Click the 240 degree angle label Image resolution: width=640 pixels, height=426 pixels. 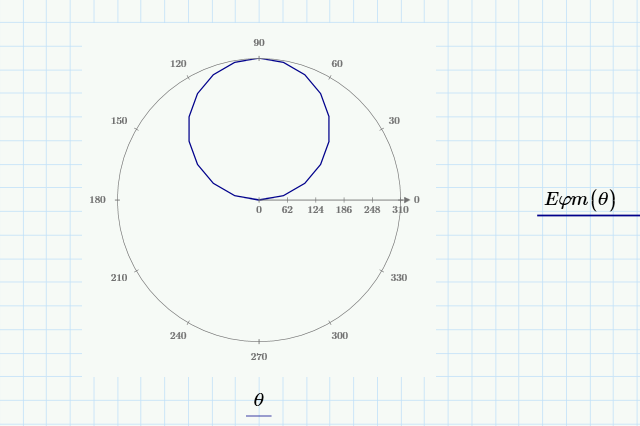pyautogui.click(x=178, y=336)
